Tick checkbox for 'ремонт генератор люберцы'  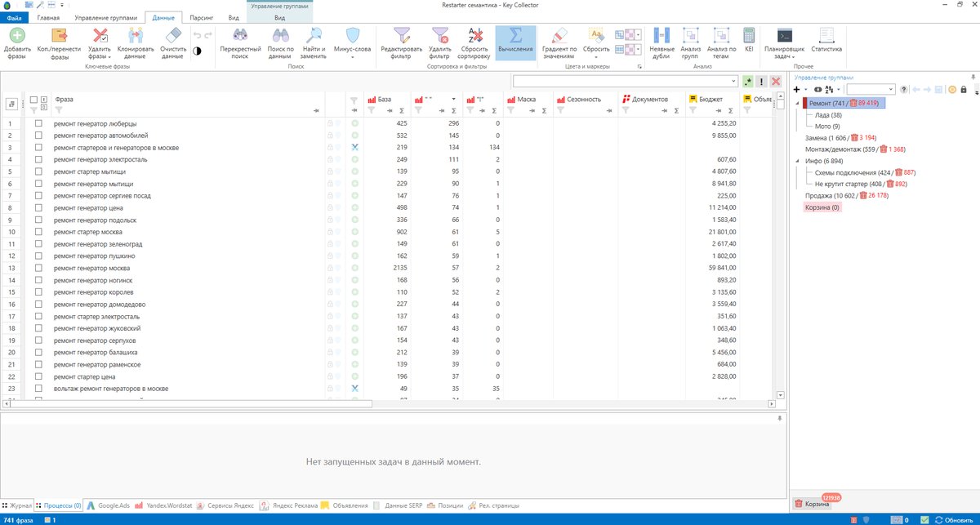pyautogui.click(x=38, y=123)
